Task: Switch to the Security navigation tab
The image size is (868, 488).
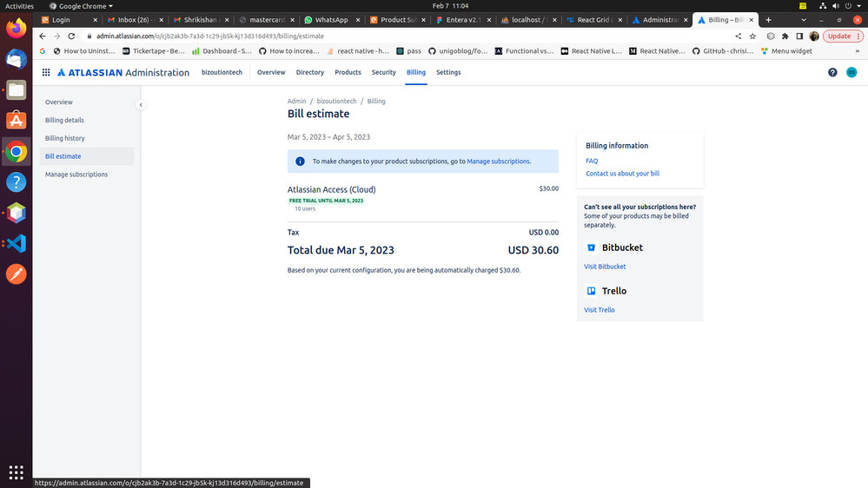Action: click(383, 73)
